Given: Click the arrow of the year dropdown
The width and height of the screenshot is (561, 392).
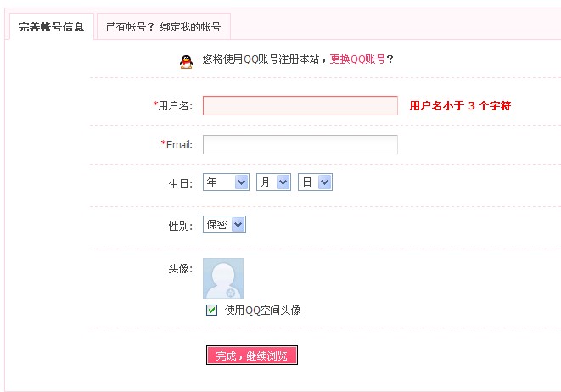Looking at the screenshot, I should coord(242,182).
